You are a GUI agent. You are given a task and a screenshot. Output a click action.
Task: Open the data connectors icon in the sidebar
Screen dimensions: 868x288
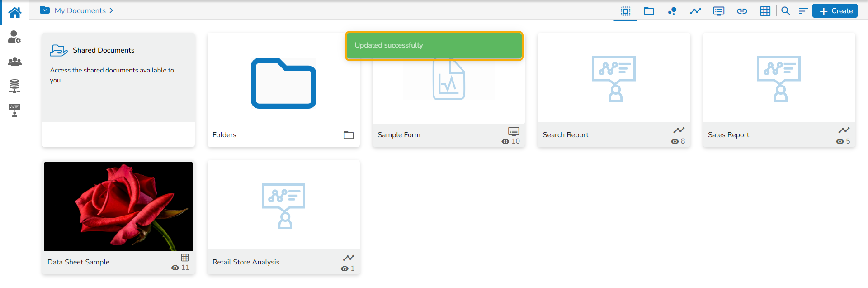14,86
